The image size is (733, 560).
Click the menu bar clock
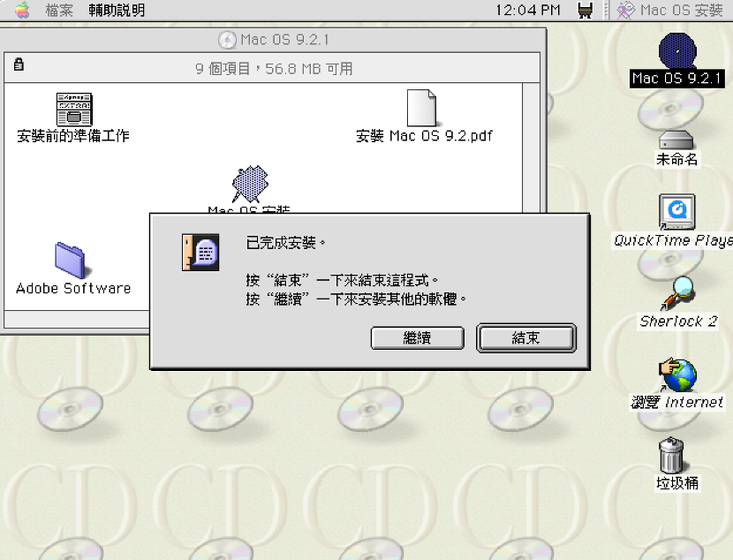[x=528, y=10]
